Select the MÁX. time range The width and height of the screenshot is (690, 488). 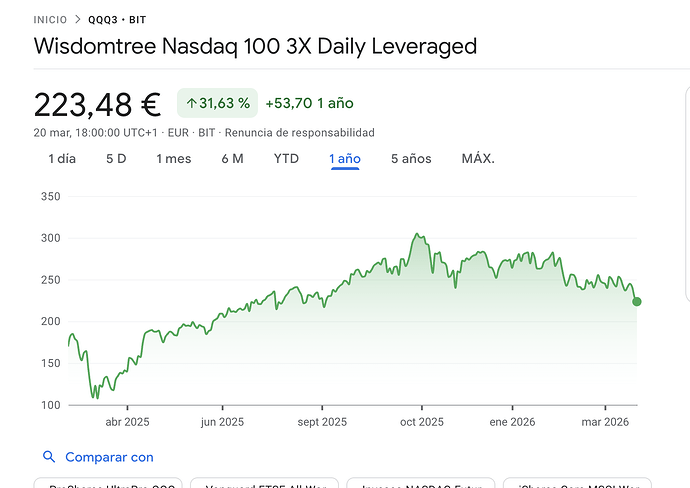(x=478, y=158)
